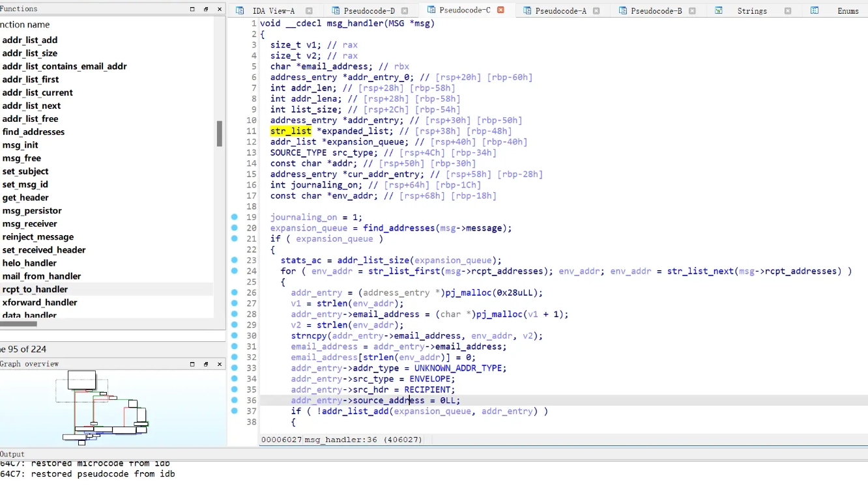The width and height of the screenshot is (868, 491).
Task: Close the Pseudocode-A tab
Action: pos(596,11)
